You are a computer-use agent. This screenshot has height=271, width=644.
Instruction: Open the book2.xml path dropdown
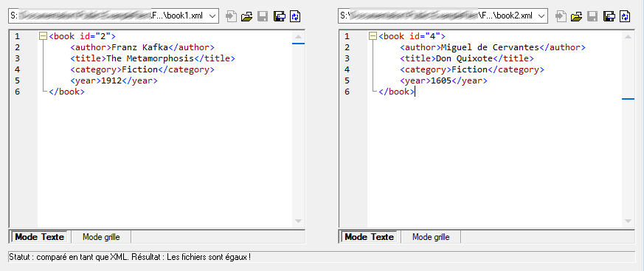click(x=542, y=16)
